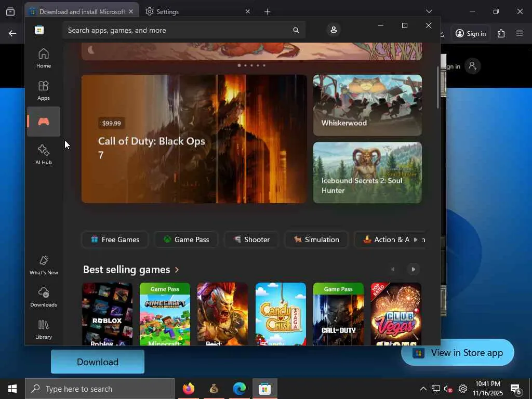Click Sign in in the browser toolbar
This screenshot has height=399, width=532.
[x=471, y=33]
